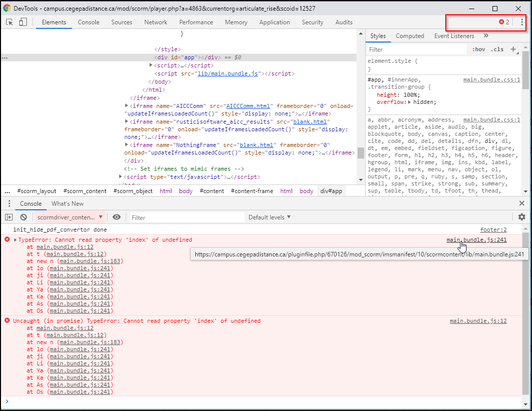Viewport: 532px width, 411px height.
Task: Show the console sidebar
Action: (9, 217)
